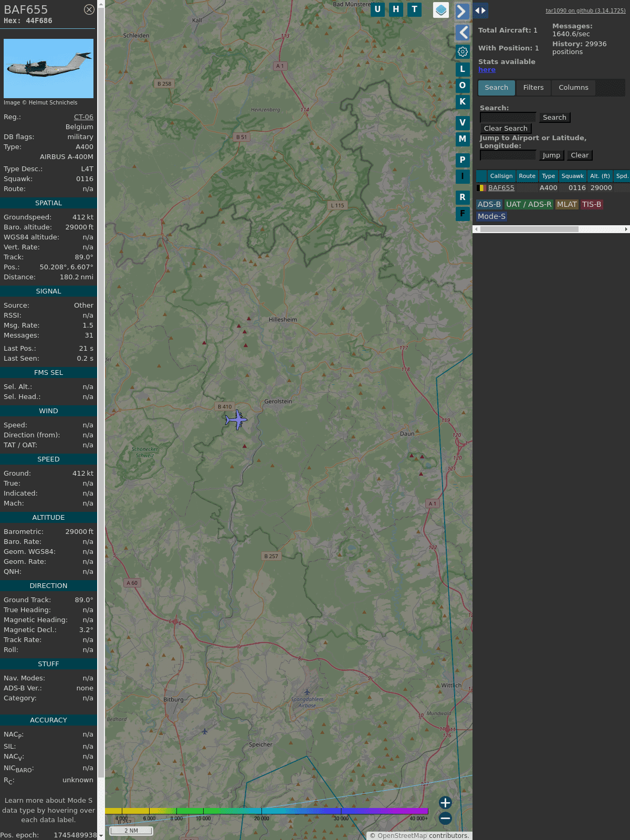This screenshot has width=630, height=840.
Task: Click the A400 type cell in table
Action: pos(549,188)
